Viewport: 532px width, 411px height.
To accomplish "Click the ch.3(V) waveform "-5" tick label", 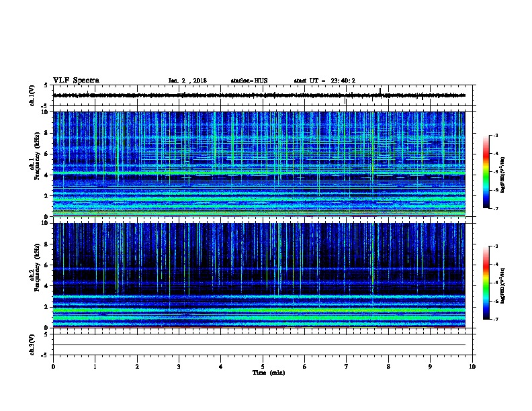I will pyautogui.click(x=45, y=355).
